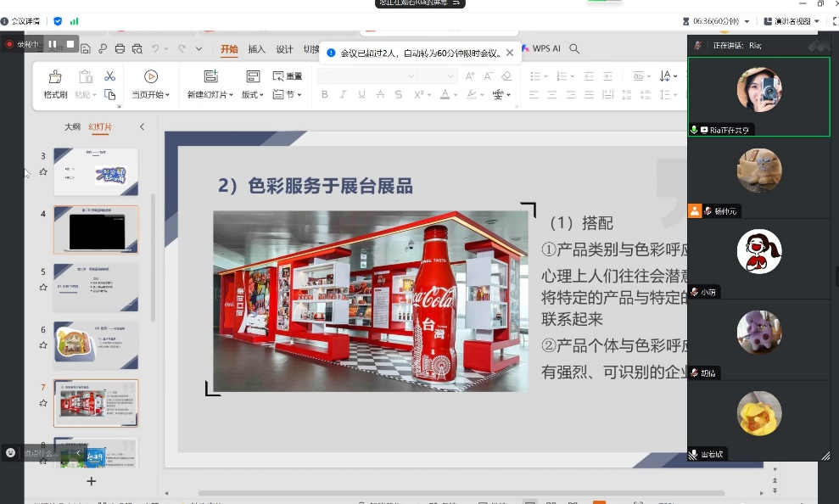This screenshot has width=839, height=504.
Task: Add a new slide with plus button
Action: click(x=92, y=481)
